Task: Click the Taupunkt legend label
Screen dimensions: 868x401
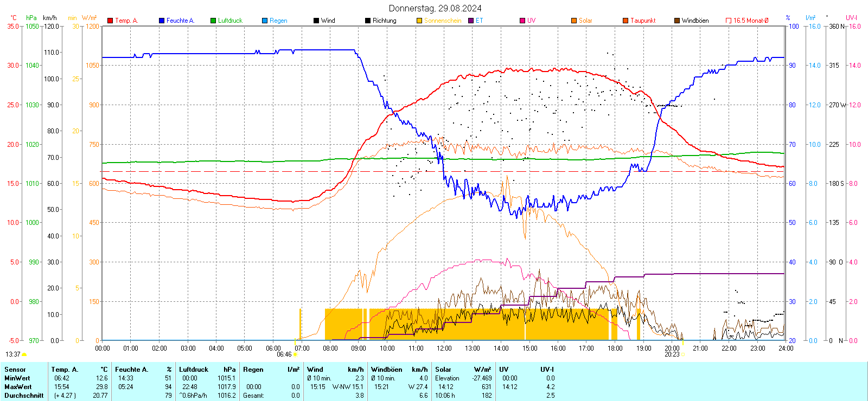Action: point(643,21)
